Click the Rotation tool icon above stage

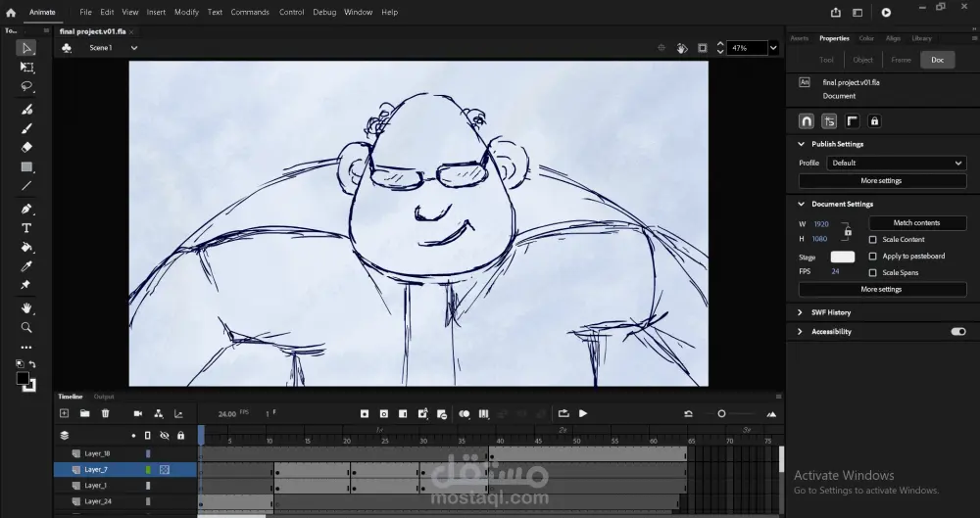[682, 48]
